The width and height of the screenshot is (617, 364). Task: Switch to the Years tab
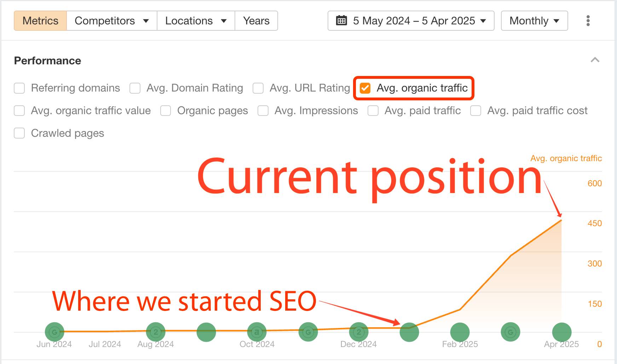256,21
